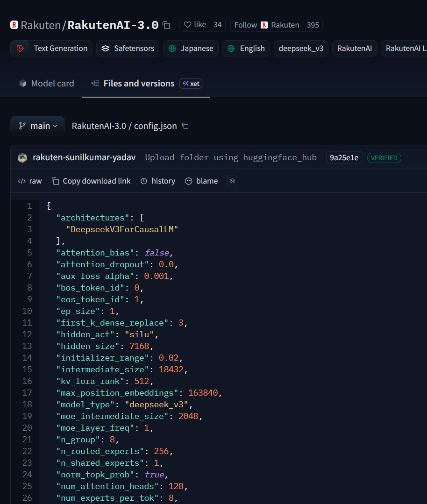Viewport: 427px width, 504px height.
Task: Select the Text Generation tag
Action: [x=51, y=48]
